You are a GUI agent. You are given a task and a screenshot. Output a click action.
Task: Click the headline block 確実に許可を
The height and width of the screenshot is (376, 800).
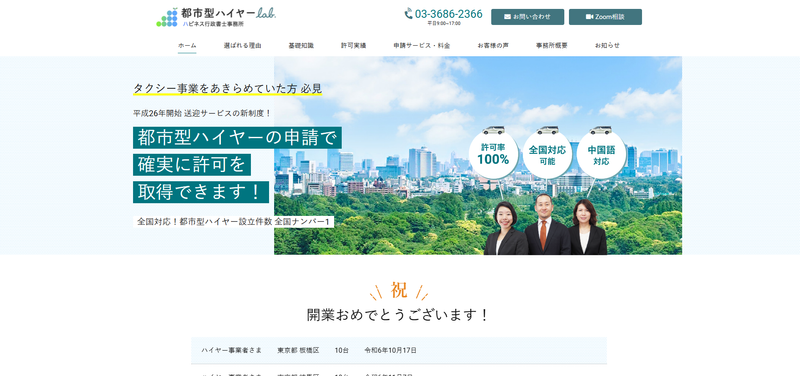click(192, 165)
